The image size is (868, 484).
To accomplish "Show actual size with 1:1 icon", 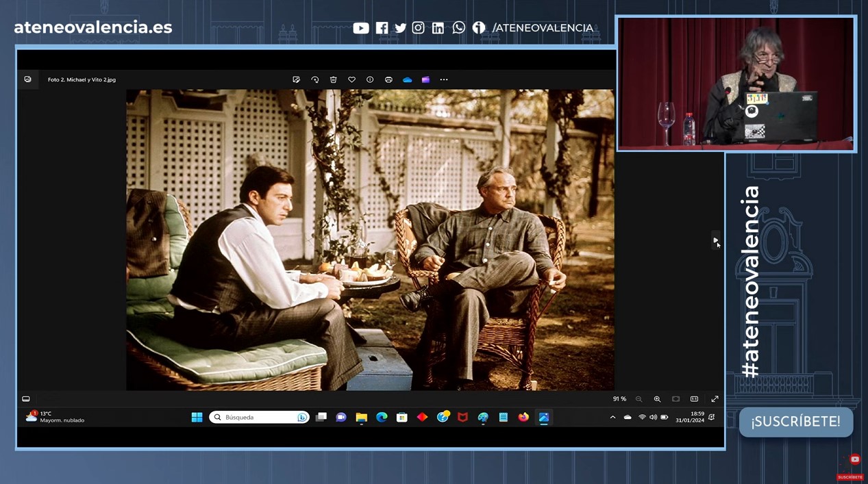I will pyautogui.click(x=694, y=399).
